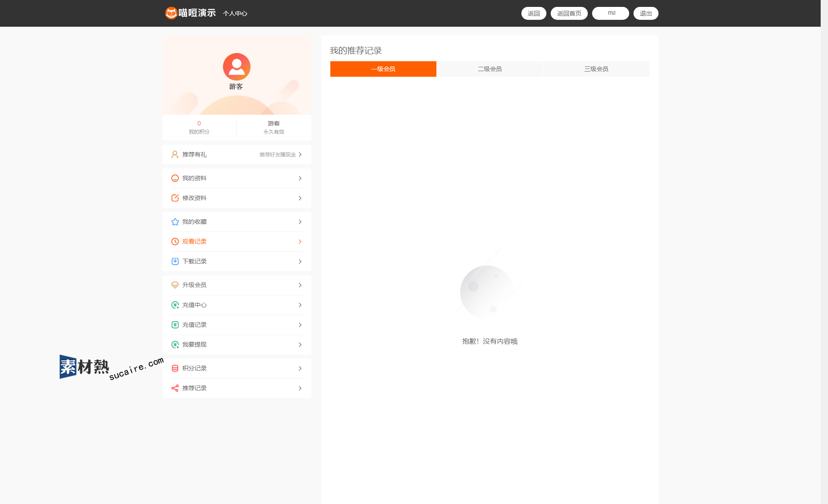This screenshot has height=504, width=828.
Task: Click the 修改资料 edit pencil icon
Action: [175, 198]
